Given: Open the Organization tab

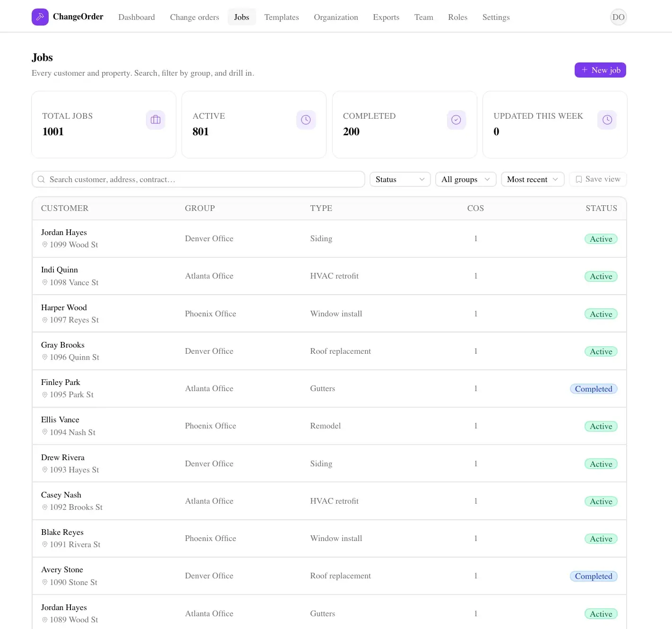Looking at the screenshot, I should click(x=336, y=17).
